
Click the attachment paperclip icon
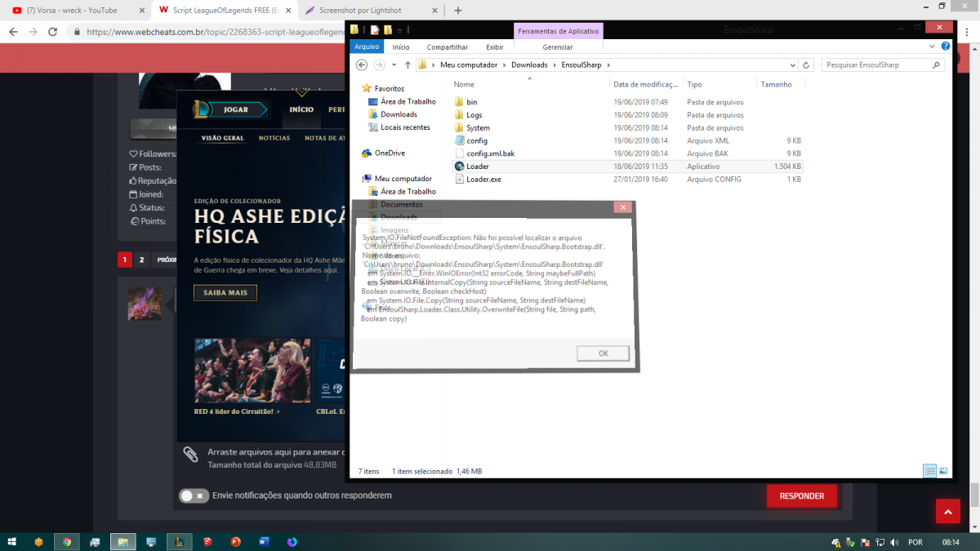190,455
